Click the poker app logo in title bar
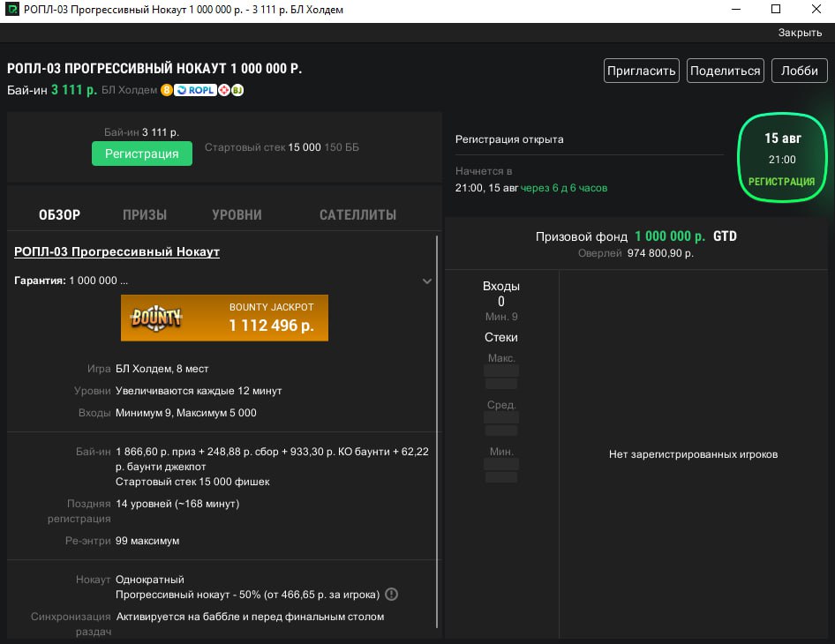Viewport: 835px width, 644px height. click(x=11, y=10)
